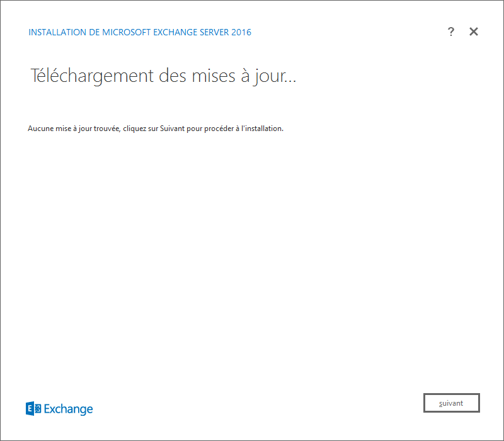504x441 pixels.
Task: Click the "suivant" button to continue
Action: (451, 403)
